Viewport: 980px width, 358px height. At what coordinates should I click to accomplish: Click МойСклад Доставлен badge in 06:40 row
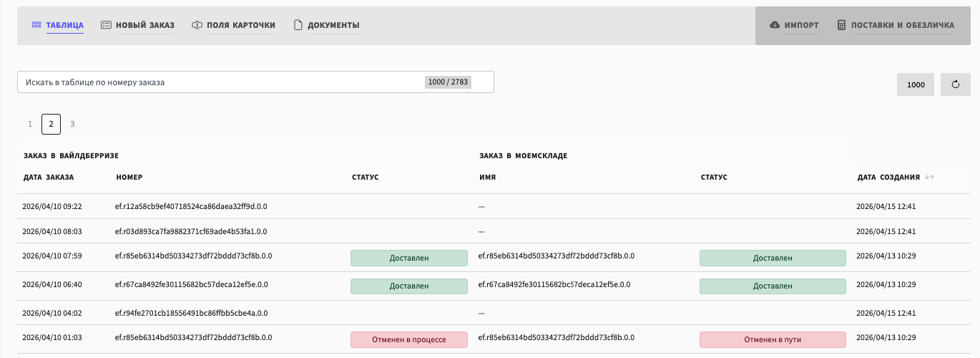click(773, 286)
